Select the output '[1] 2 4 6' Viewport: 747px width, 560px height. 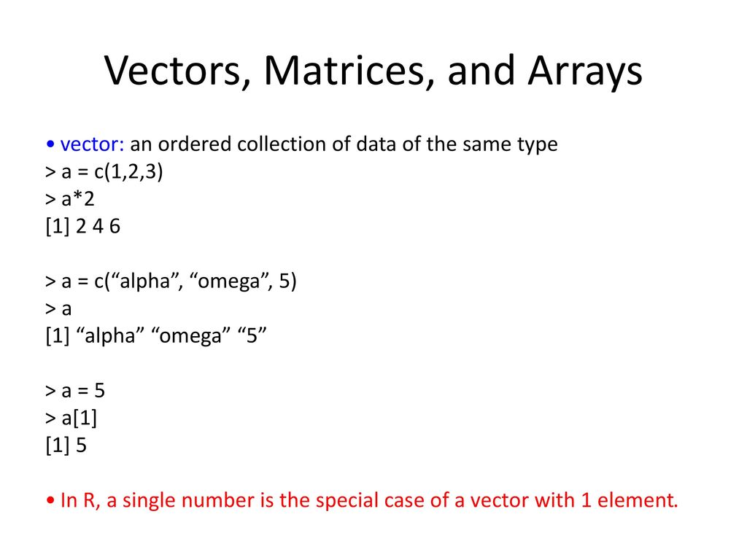[83, 226]
